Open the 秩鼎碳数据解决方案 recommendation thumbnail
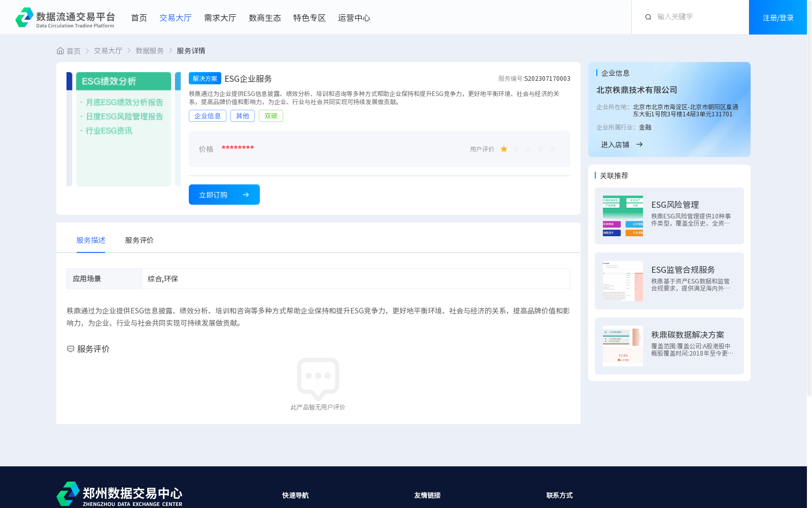Screen dimensions: 812x508 (623, 346)
